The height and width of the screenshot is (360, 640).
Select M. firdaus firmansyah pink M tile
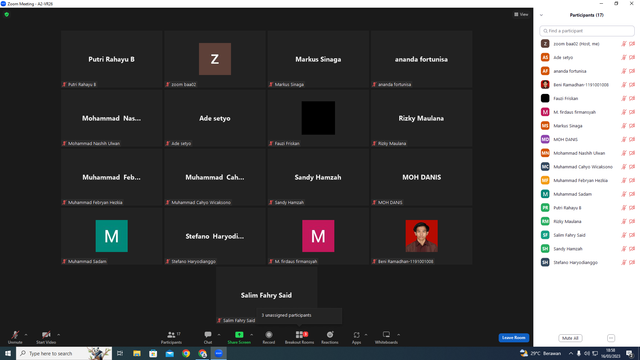pyautogui.click(x=318, y=236)
